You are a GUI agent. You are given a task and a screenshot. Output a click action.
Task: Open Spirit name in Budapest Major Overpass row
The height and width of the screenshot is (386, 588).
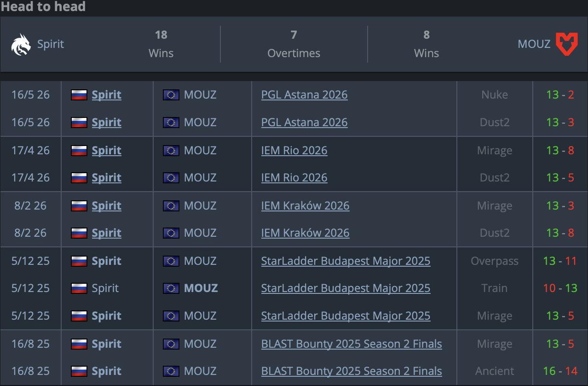107,261
